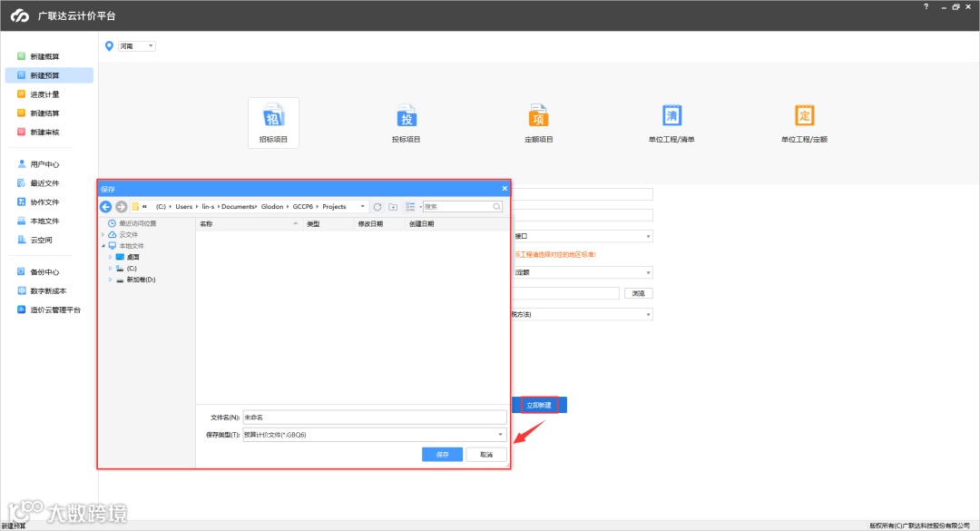Refresh the save dialog folder
Image resolution: width=980 pixels, height=531 pixels.
click(377, 206)
